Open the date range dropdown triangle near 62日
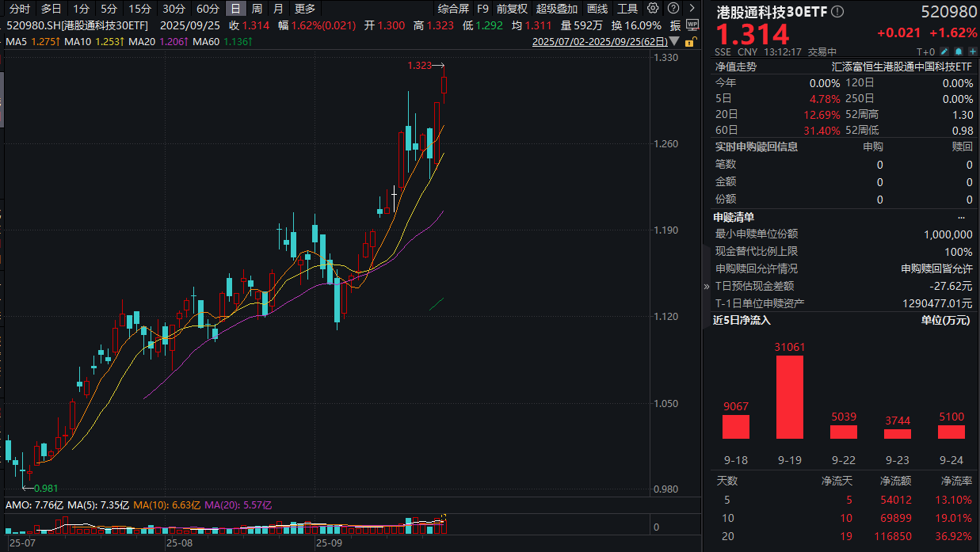The width and height of the screenshot is (980, 552). coord(673,40)
